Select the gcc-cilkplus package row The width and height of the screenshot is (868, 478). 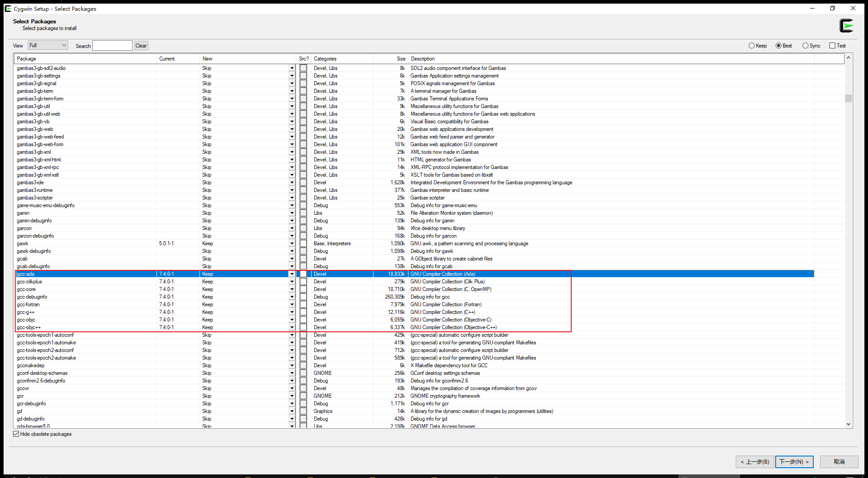[x=415, y=282]
